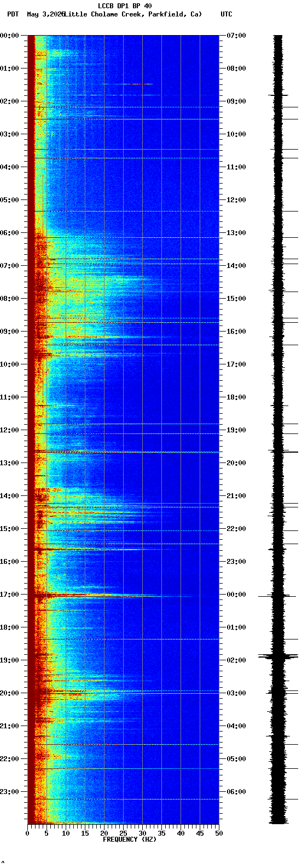Click the "09:00" label on the PDT axis
The image size is (302, 868).
click(x=9, y=332)
